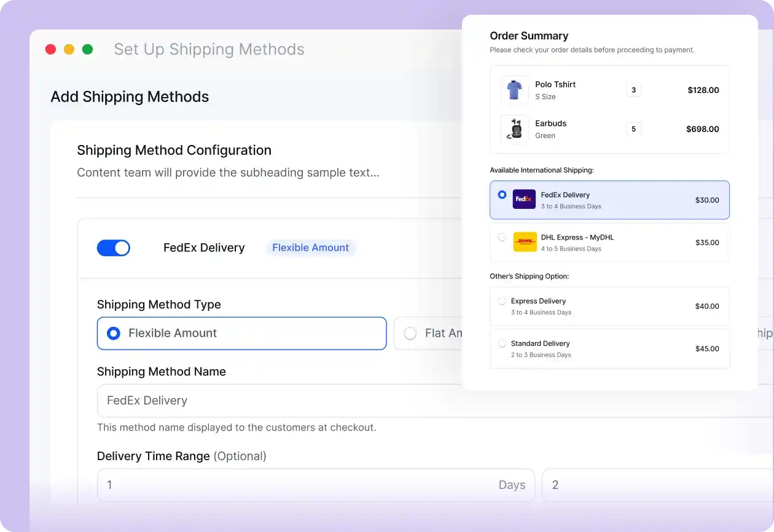Click the DHL Express logo icon
Image resolution: width=774 pixels, height=532 pixels.
pyautogui.click(x=525, y=242)
